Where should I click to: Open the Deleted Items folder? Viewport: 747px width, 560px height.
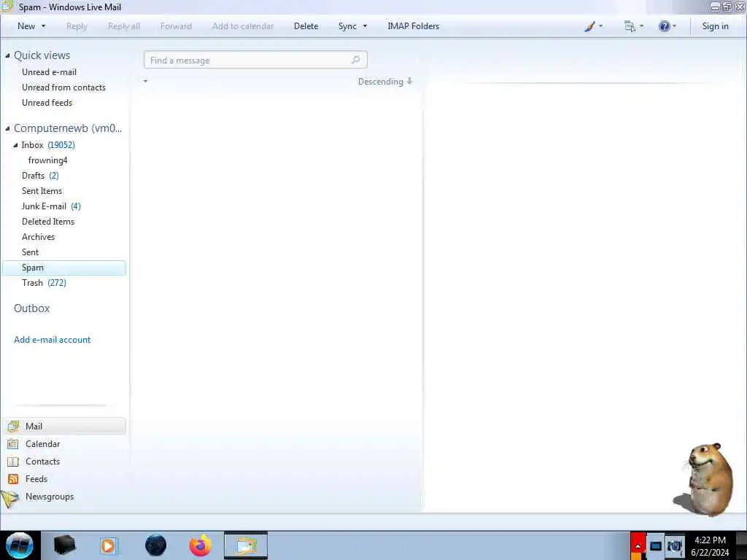click(48, 221)
